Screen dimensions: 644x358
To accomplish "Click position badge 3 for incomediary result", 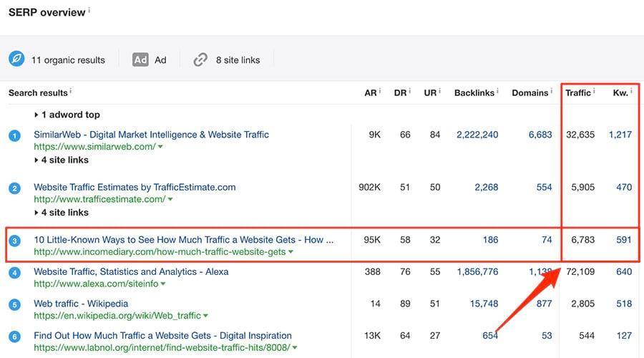I will (15, 241).
